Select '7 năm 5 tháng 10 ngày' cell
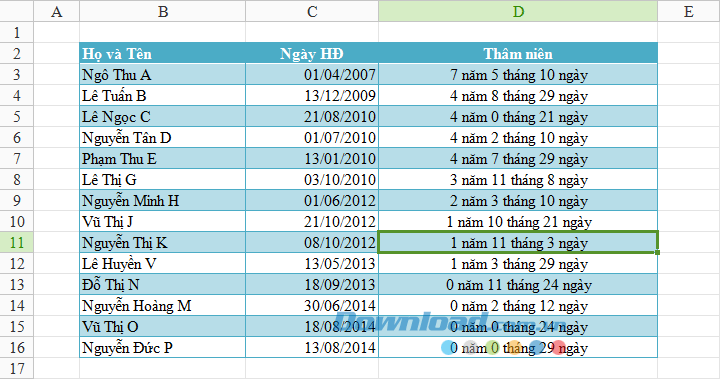Screen dimensions: 720x379 click(518, 74)
